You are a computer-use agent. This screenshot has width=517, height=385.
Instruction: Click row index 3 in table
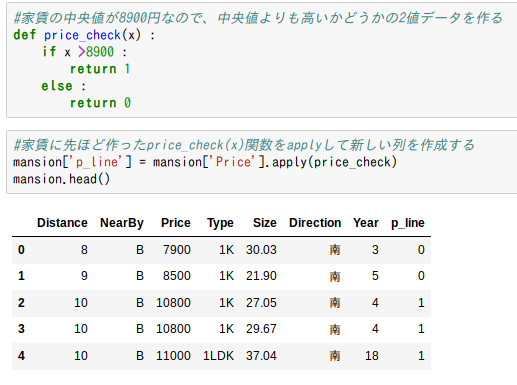[21, 329]
